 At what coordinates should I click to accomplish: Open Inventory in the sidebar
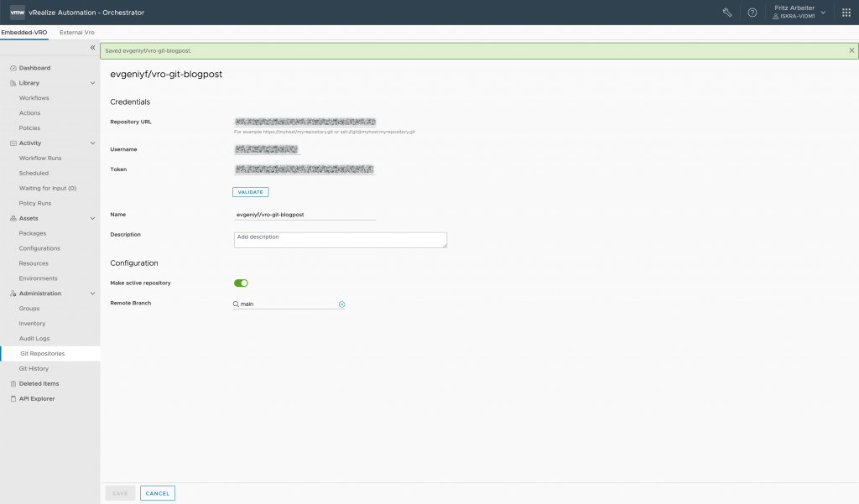pyautogui.click(x=32, y=324)
